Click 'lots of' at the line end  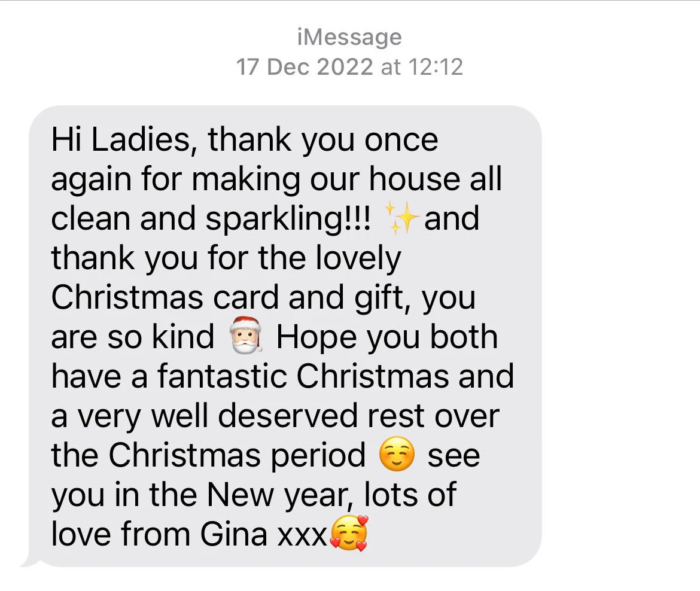[x=410, y=494]
